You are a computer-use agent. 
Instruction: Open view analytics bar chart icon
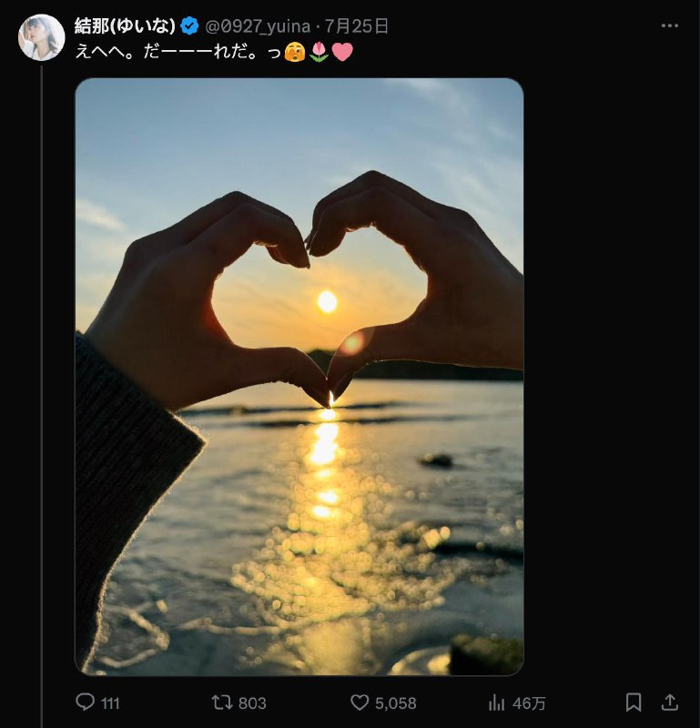tap(497, 703)
